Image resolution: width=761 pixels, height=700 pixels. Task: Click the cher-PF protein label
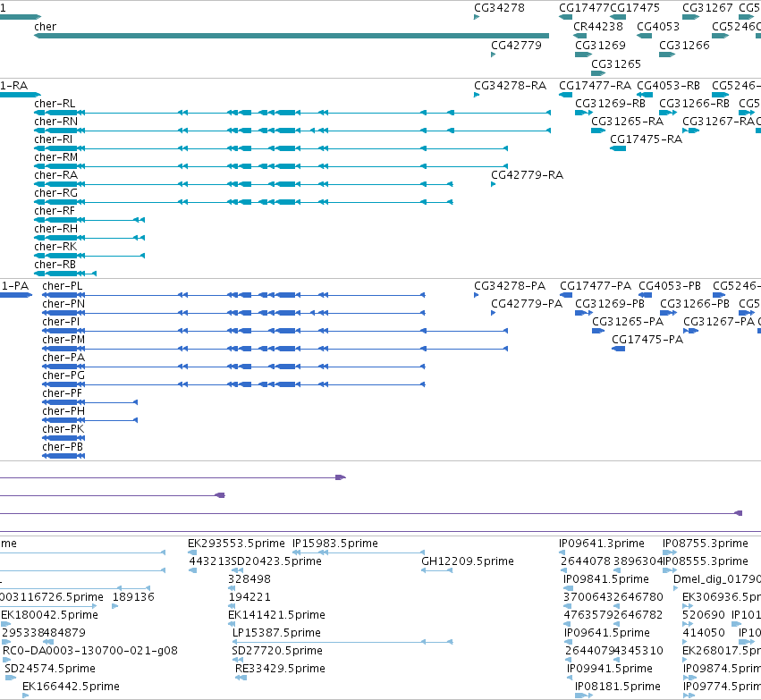[x=62, y=393]
